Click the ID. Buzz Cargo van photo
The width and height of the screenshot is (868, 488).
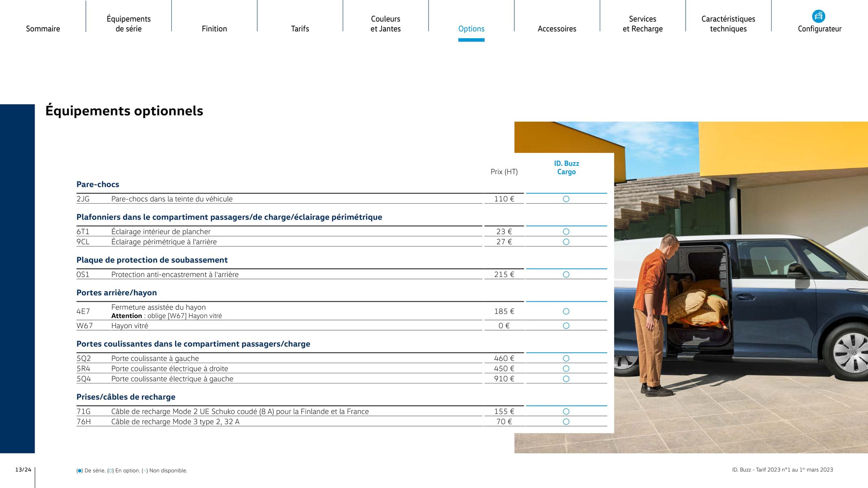coord(741,288)
